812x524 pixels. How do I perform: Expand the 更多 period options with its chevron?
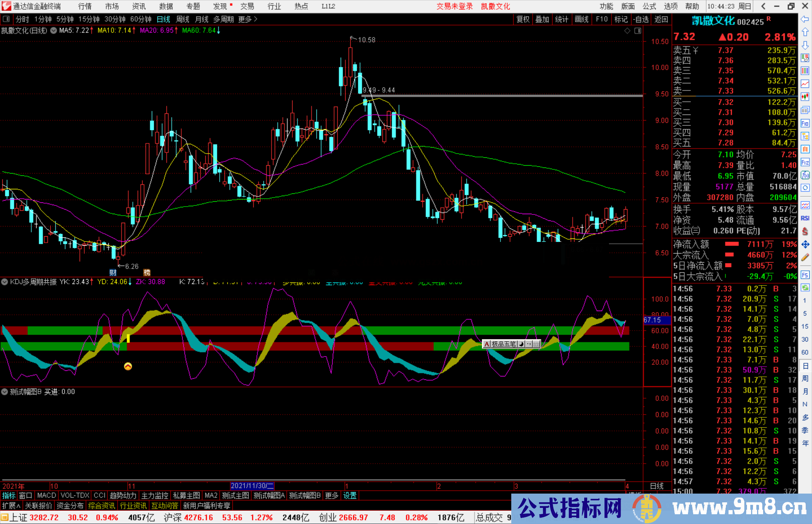coord(255,19)
